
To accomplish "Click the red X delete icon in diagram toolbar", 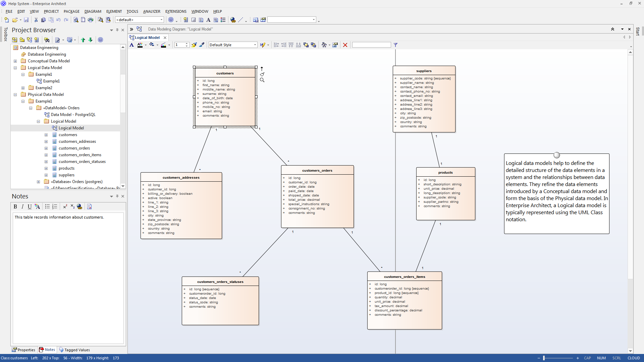I will click(345, 45).
